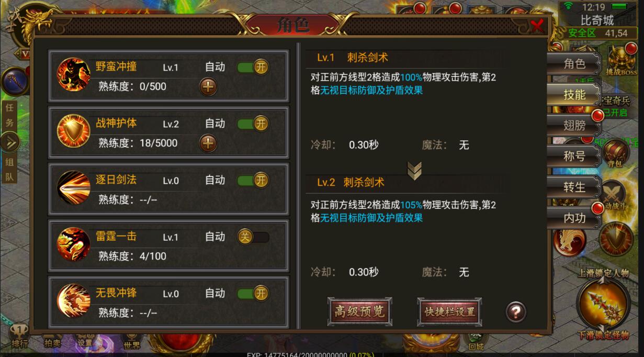Screen dimensions: 644x357
Task: Open 快捷栏设置 button
Action: pos(449,312)
